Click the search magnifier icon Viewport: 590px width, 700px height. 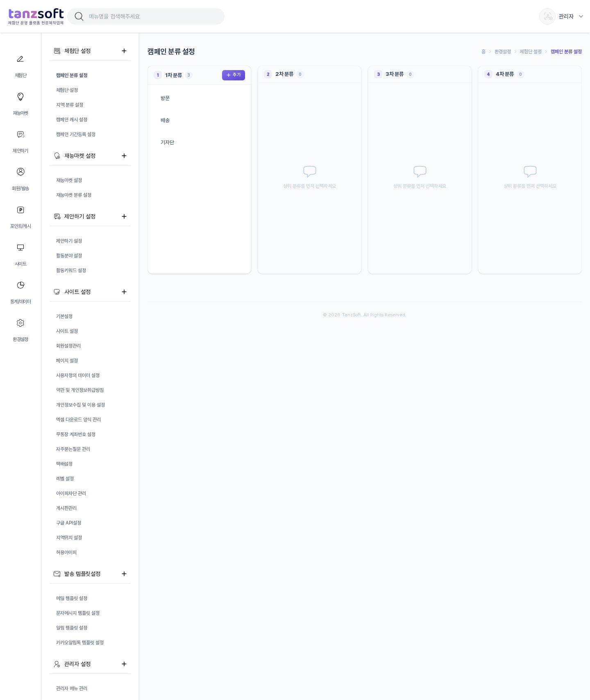pos(79,16)
